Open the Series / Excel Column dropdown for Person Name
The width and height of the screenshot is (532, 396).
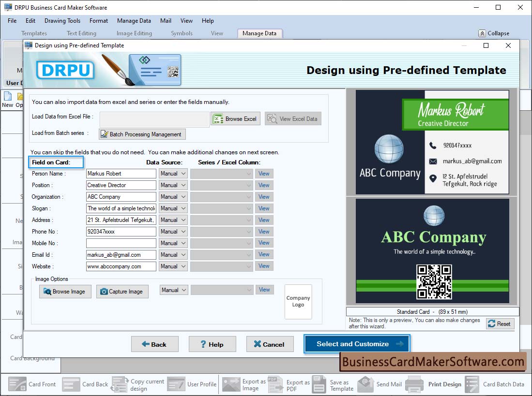[x=222, y=174]
